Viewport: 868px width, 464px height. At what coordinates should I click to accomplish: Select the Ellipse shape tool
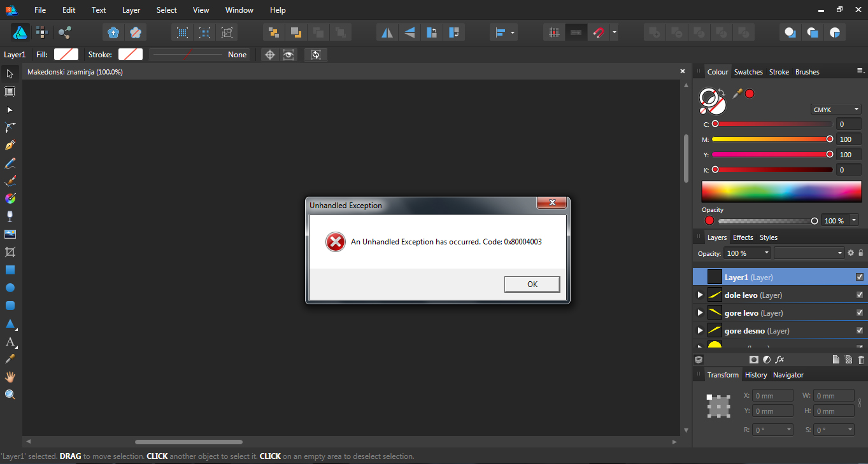pyautogui.click(x=10, y=288)
